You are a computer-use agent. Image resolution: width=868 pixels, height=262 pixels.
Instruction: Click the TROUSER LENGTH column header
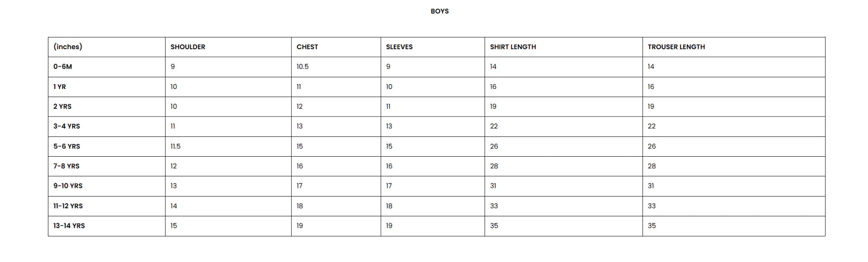(676, 47)
